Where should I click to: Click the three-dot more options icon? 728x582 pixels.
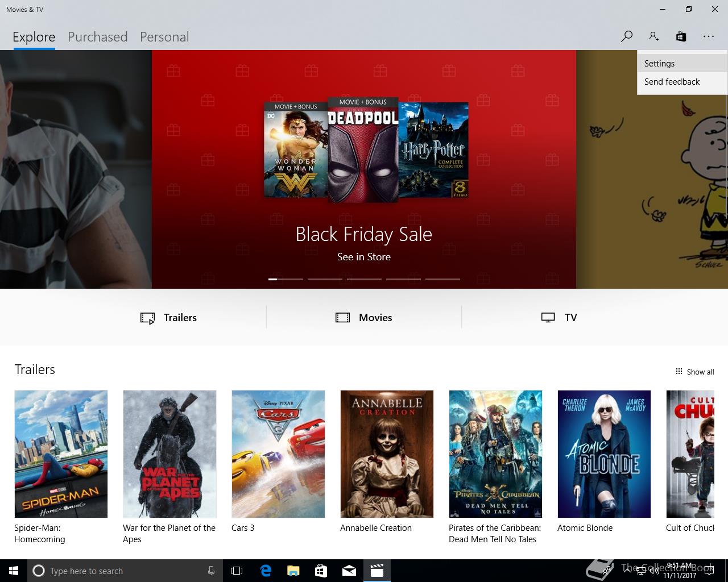click(x=708, y=36)
